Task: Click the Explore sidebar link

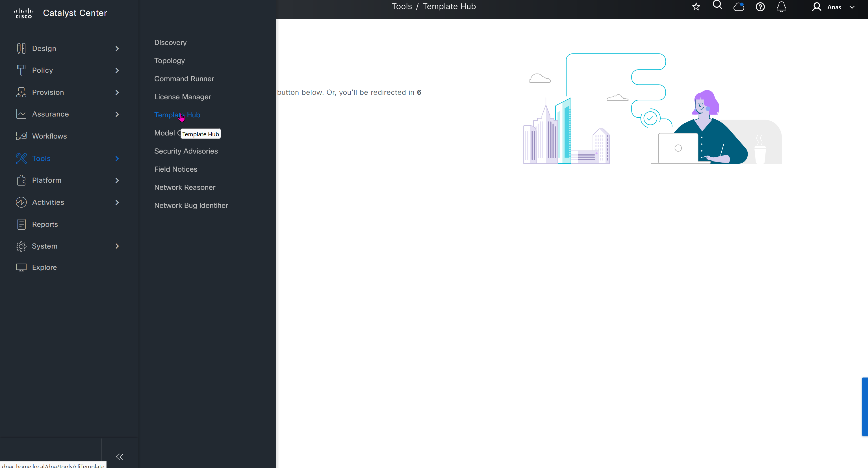Action: 44,268
